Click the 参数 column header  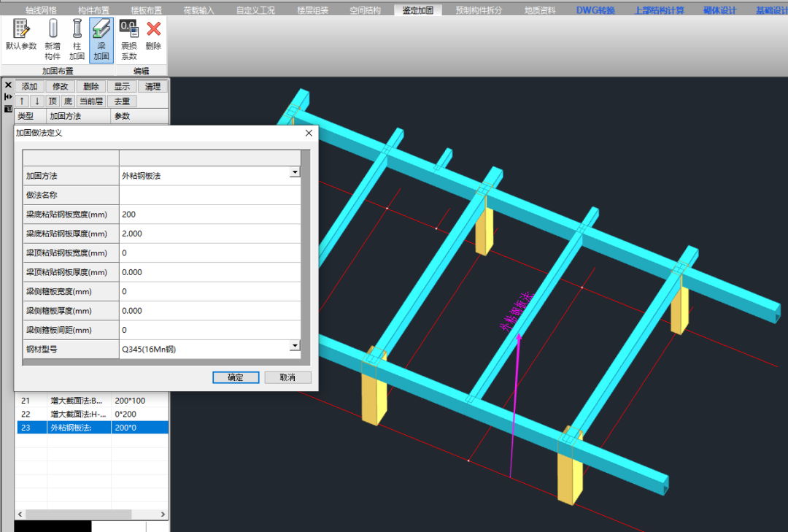(x=139, y=116)
